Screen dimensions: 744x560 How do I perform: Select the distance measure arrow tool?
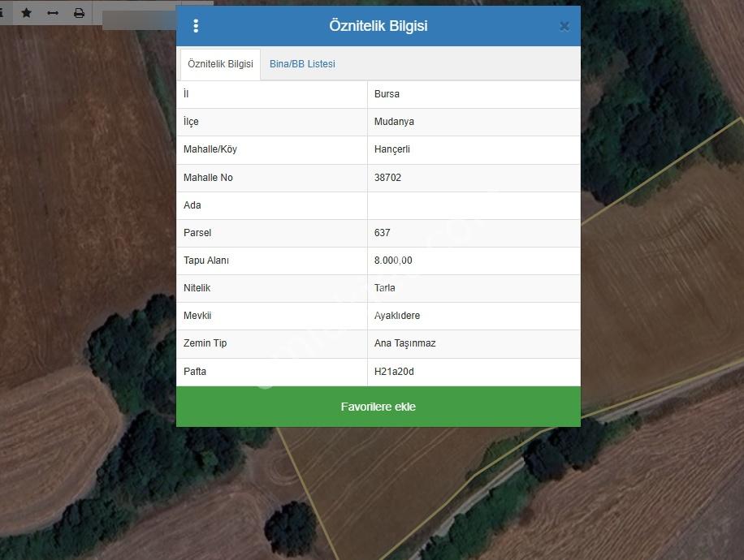point(53,13)
